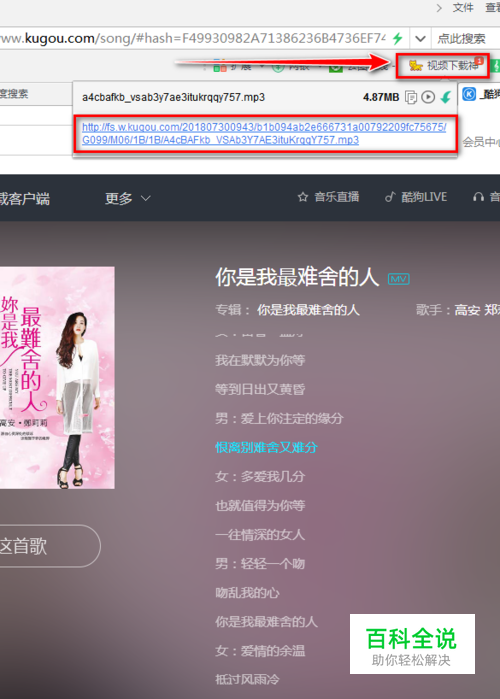
Task: Click lyric line 也就值得为你等
Action: (260, 505)
